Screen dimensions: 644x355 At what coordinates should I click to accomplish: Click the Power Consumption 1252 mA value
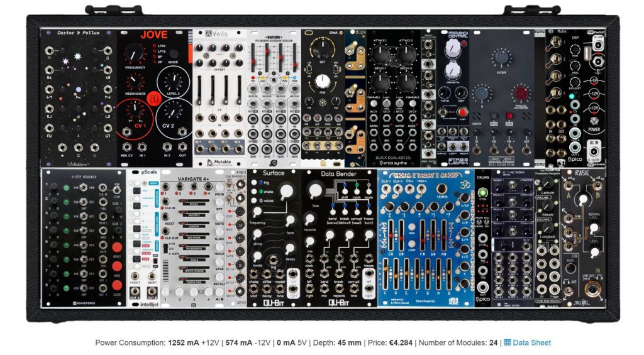pyautogui.click(x=183, y=342)
